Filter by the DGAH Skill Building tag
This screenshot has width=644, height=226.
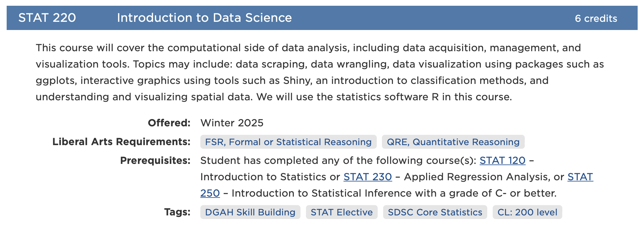(250, 212)
